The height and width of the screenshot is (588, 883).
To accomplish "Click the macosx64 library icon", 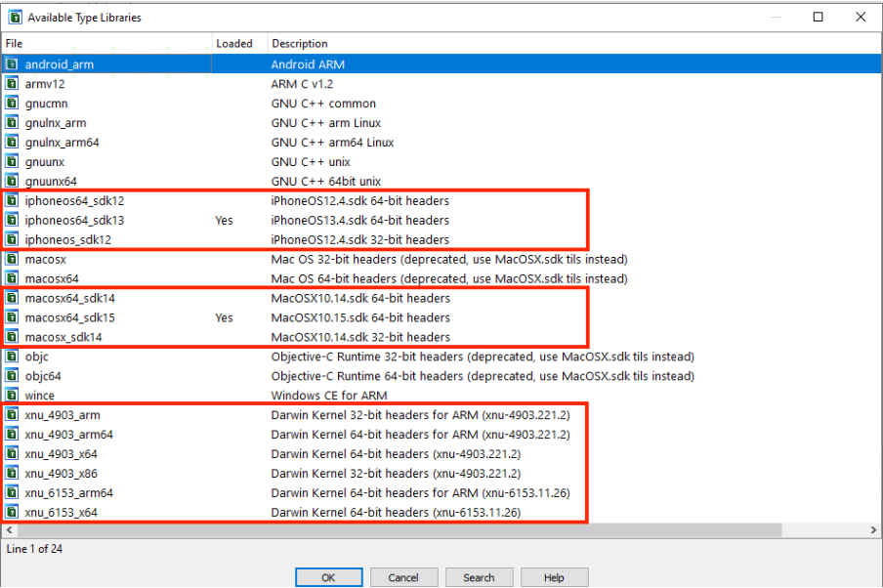I will pos(12,278).
